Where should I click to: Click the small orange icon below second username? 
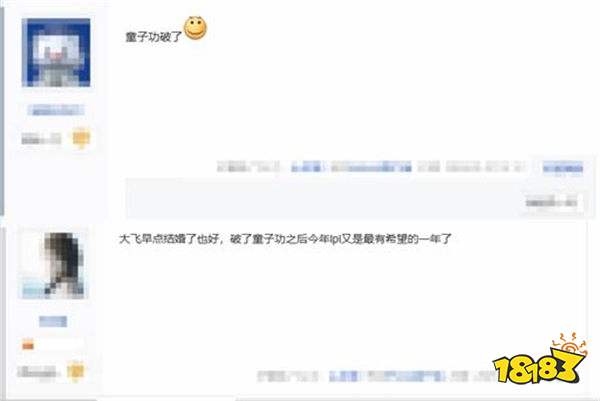point(28,346)
